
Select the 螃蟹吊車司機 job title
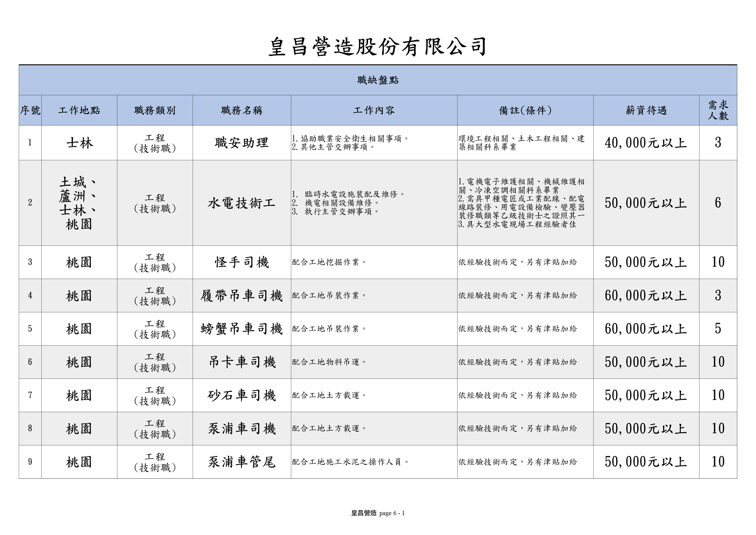[x=242, y=329]
